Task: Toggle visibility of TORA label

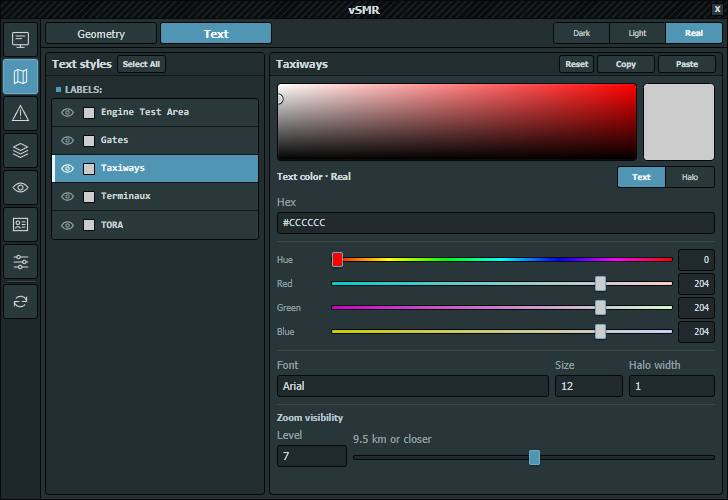Action: click(x=67, y=225)
